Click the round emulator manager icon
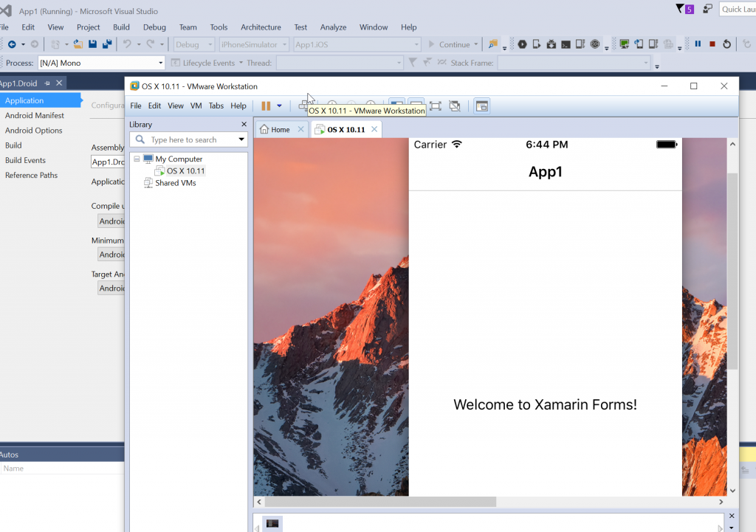Image resolution: width=756 pixels, height=532 pixels. pos(595,44)
